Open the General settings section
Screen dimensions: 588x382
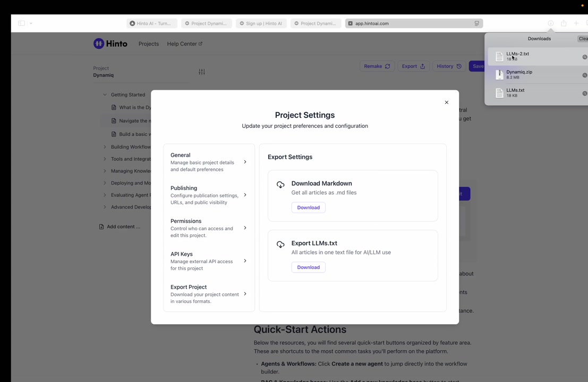(x=208, y=162)
